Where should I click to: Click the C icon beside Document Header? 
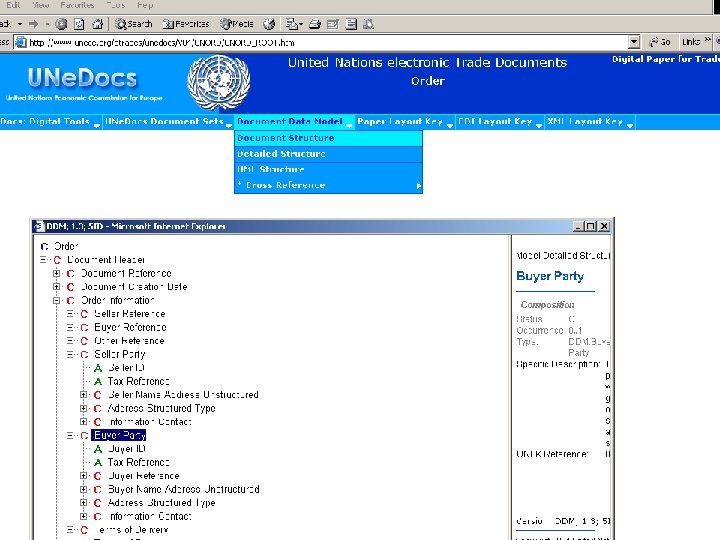click(57, 260)
